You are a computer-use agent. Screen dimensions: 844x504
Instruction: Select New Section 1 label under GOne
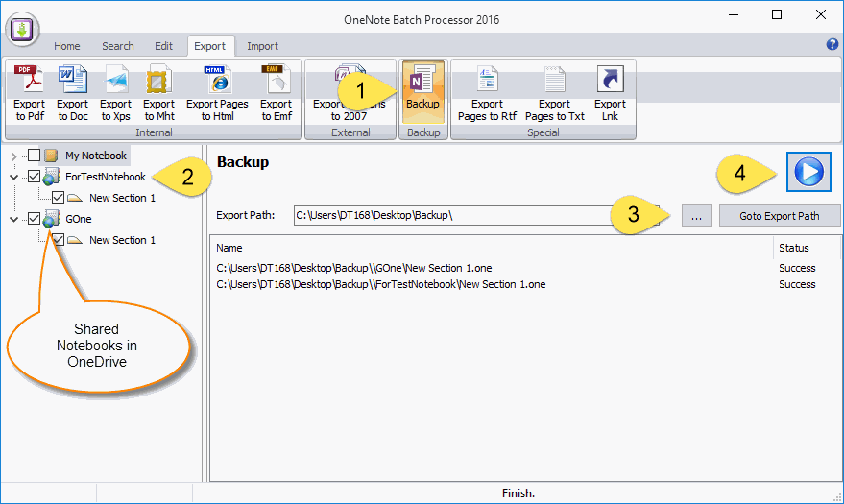(122, 240)
